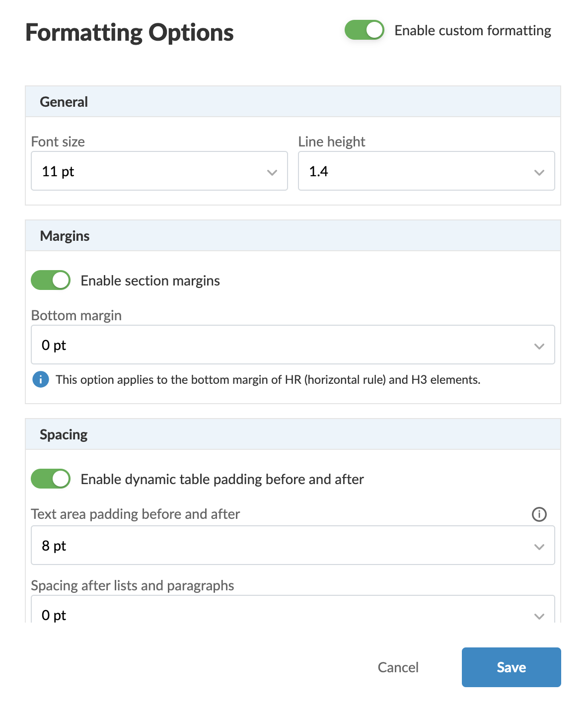Click the General section header
Screen dimensions: 588x708
click(x=64, y=102)
